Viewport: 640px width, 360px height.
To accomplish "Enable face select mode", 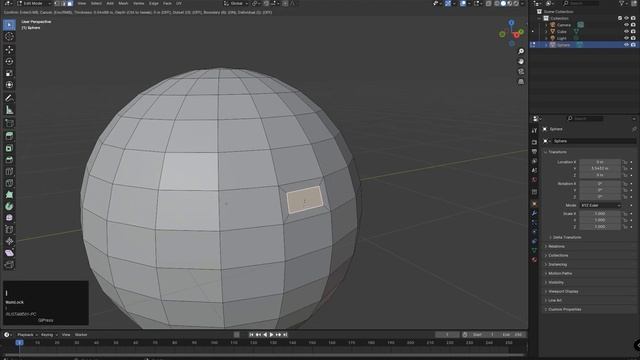I will pyautogui.click(x=70, y=3).
